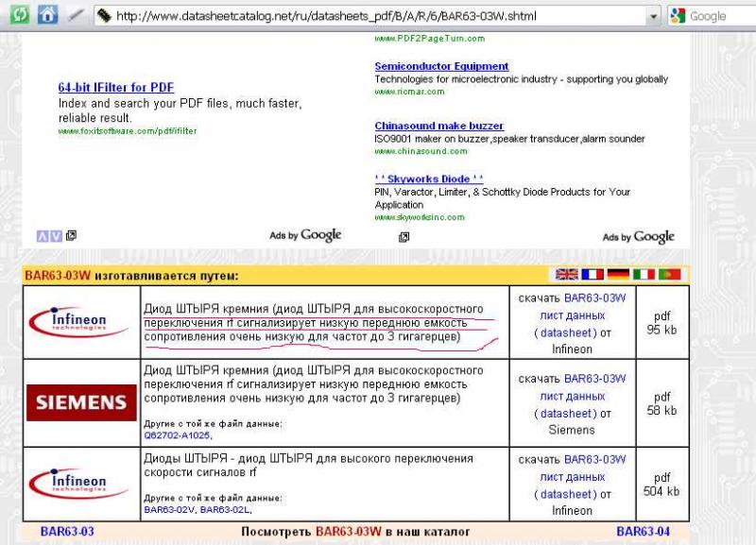756x545 pixels.
Task: Open the www.PDF2PageTurn.com link
Action: point(430,39)
